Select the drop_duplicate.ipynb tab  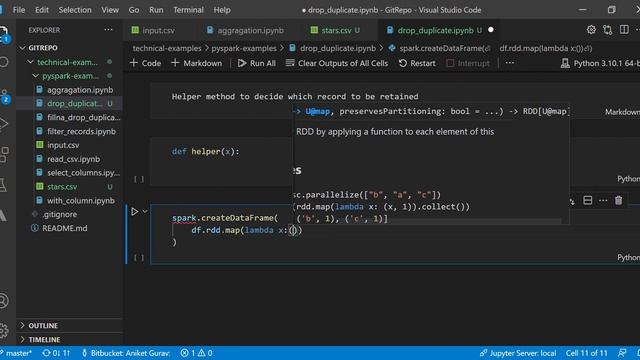435,30
